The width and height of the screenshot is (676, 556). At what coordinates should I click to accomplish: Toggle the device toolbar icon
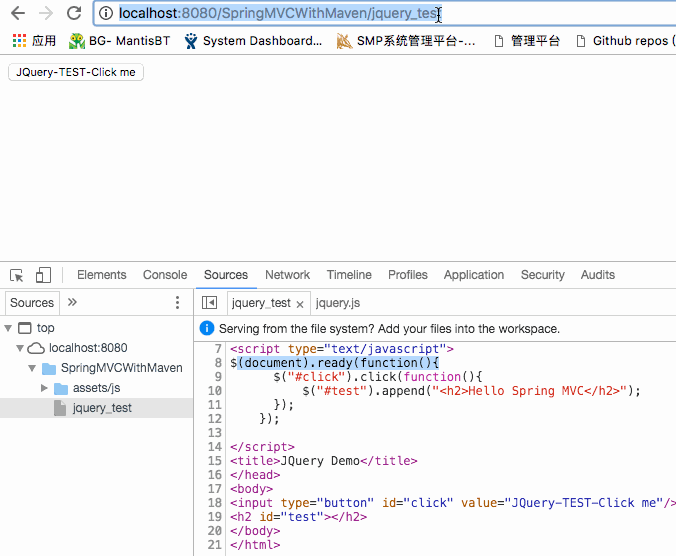(x=43, y=275)
